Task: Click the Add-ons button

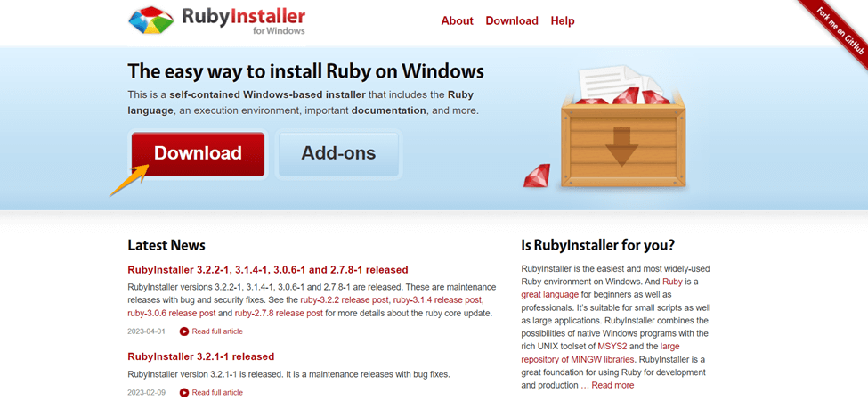Action: (x=338, y=154)
